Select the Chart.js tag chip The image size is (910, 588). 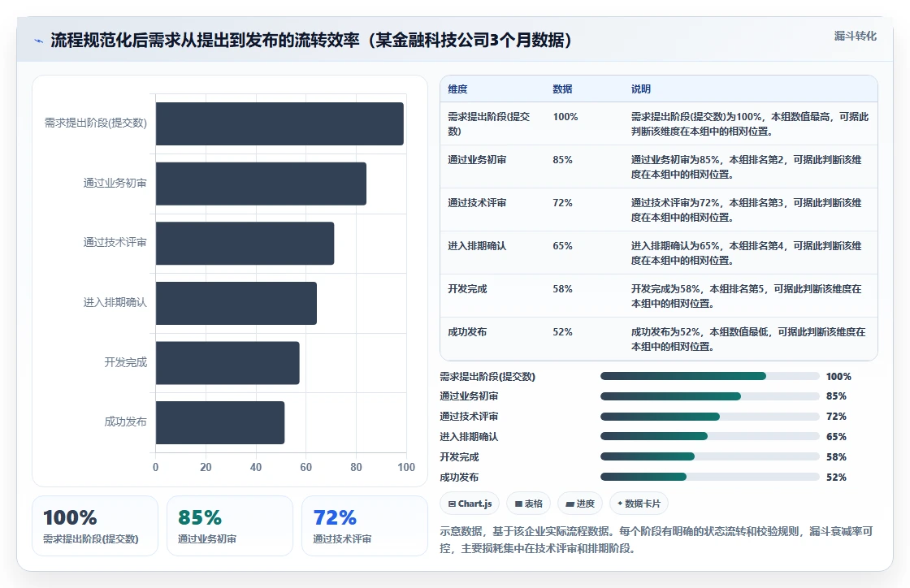click(470, 504)
